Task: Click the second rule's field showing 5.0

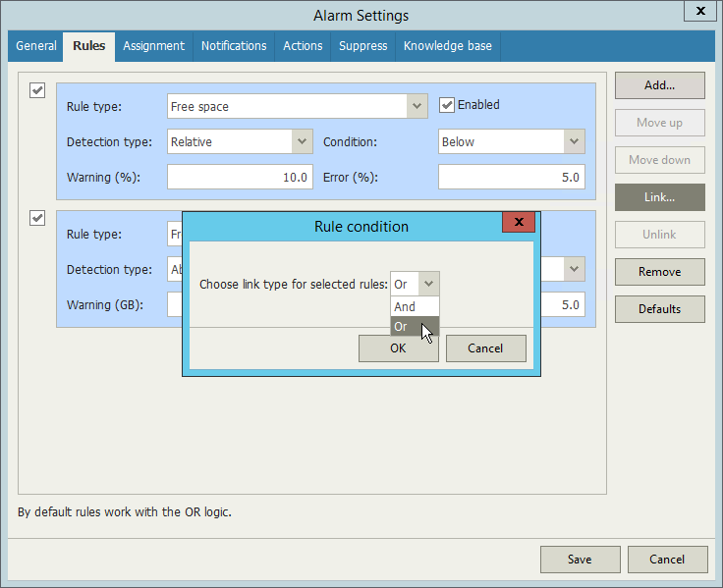Action: coord(563,304)
